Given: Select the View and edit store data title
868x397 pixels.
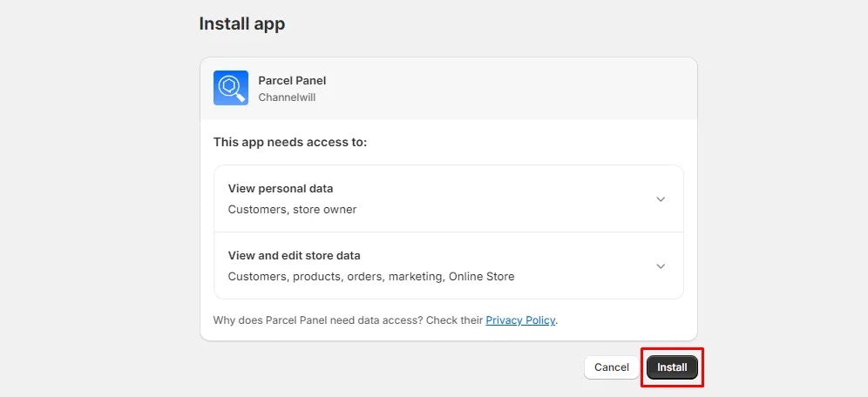Looking at the screenshot, I should point(294,255).
